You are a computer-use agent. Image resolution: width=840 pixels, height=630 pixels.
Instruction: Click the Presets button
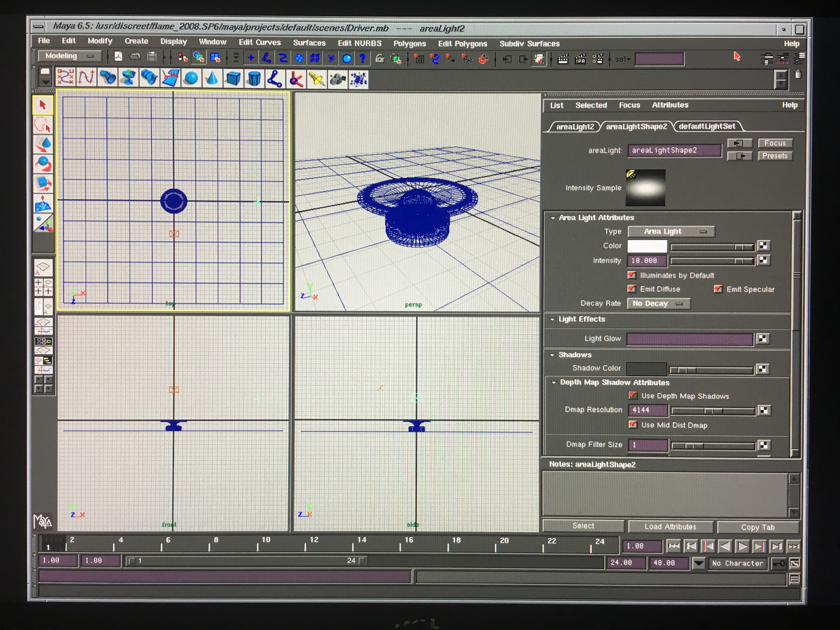tap(775, 156)
